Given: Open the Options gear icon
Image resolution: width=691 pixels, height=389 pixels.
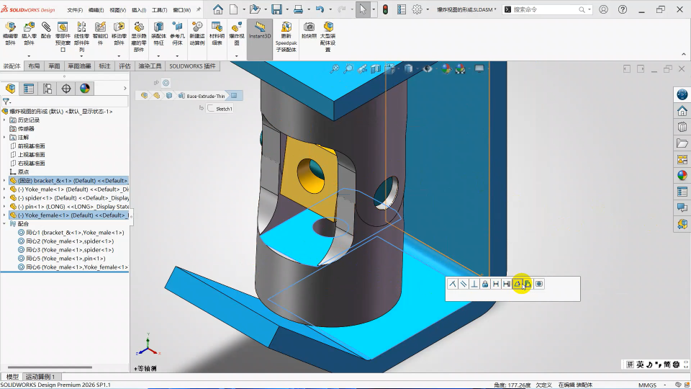Looking at the screenshot, I should 416,9.
